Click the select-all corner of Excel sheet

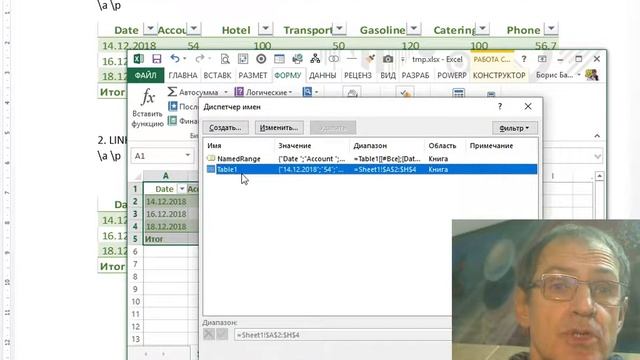pyautogui.click(x=136, y=176)
